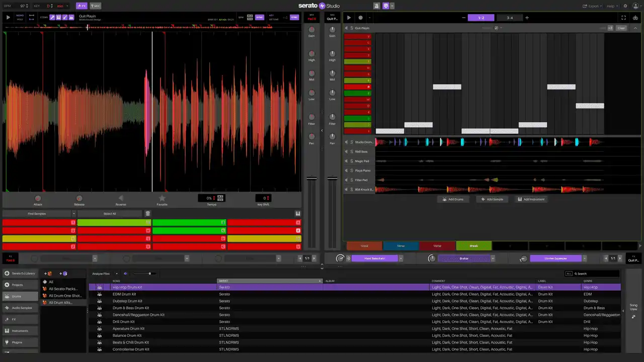Switch to keyboard mode piano icon
Viewport: 644px width, 362px height.
[298, 214]
